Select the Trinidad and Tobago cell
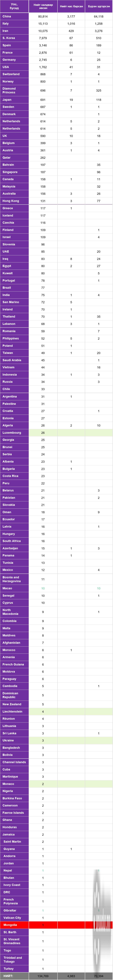 tap(14, 959)
